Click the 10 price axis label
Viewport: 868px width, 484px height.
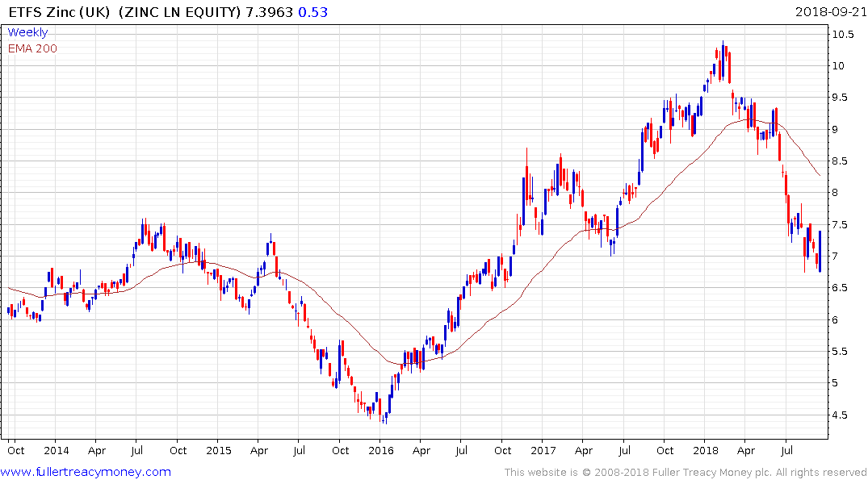838,66
